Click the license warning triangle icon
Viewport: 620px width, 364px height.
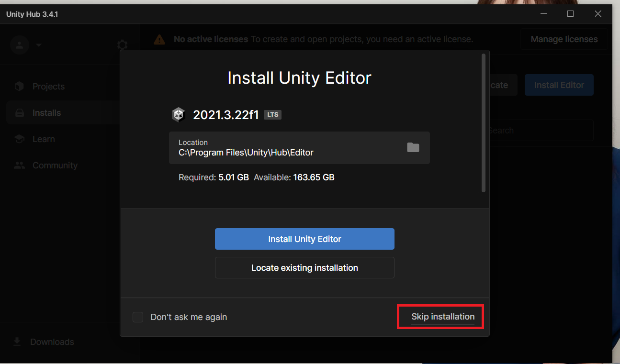pos(159,40)
